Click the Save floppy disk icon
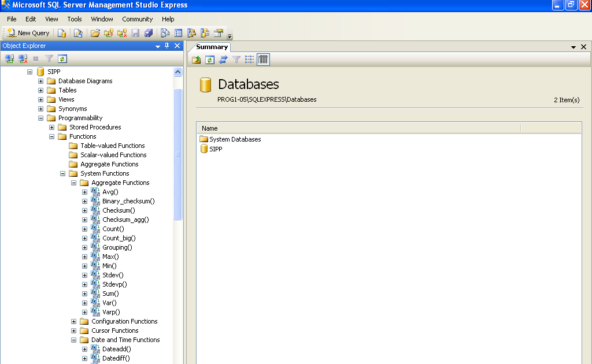The image size is (592, 364). coord(135,33)
